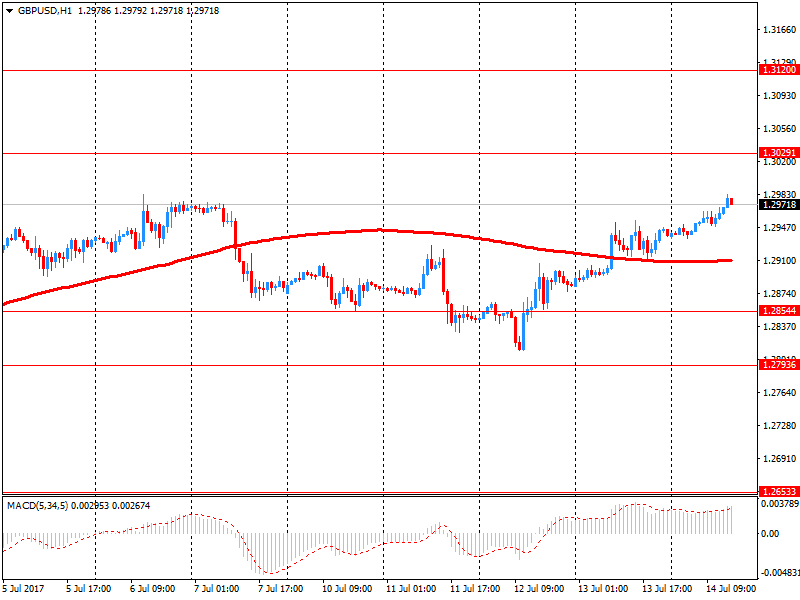Viewport: 800px width, 600px height.
Task: Click the 1.30291 red price level label
Action: click(x=779, y=153)
